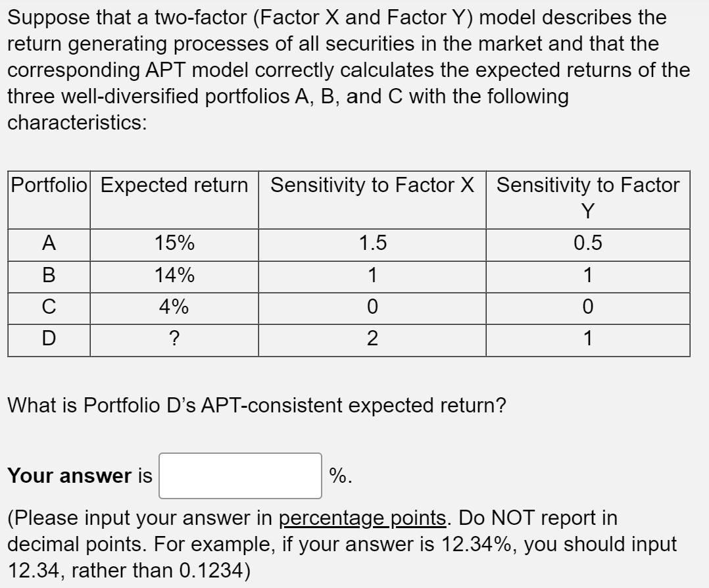Select the Expected return column header

[x=174, y=186]
